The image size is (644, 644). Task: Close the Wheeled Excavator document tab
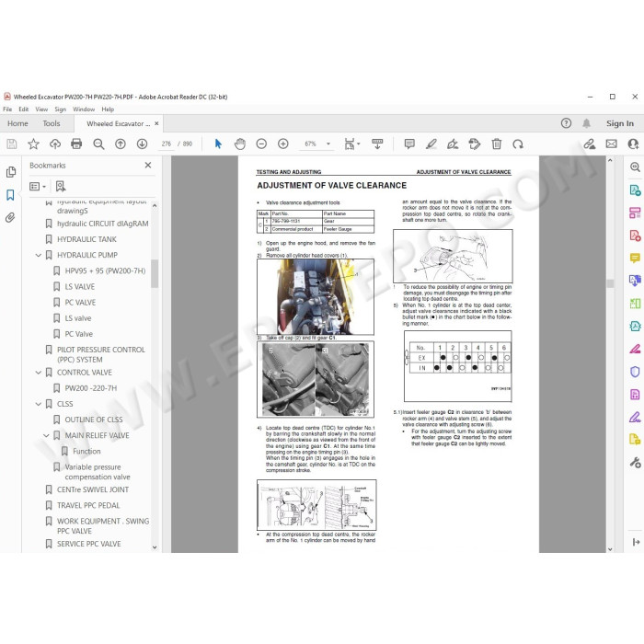coord(156,123)
